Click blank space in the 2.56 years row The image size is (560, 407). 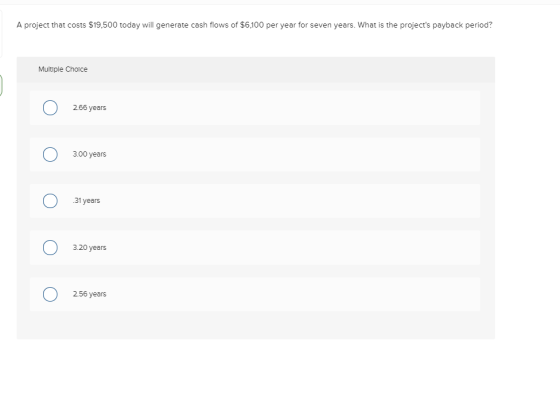(x=293, y=294)
